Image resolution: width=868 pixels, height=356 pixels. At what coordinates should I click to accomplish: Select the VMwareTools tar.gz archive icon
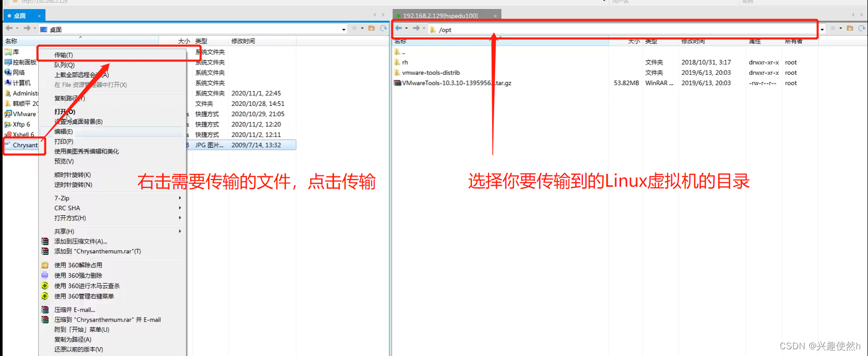pos(398,83)
